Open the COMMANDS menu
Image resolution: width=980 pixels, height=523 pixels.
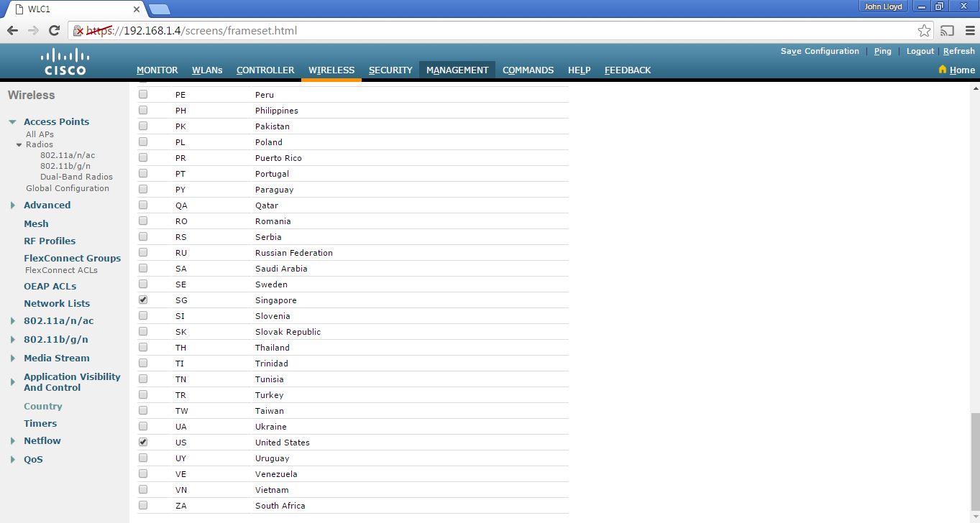coord(528,70)
